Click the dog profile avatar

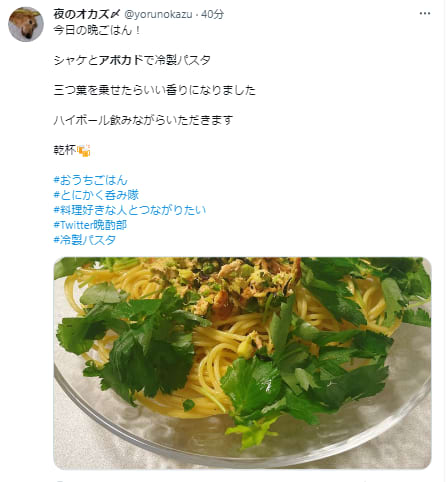pos(26,24)
